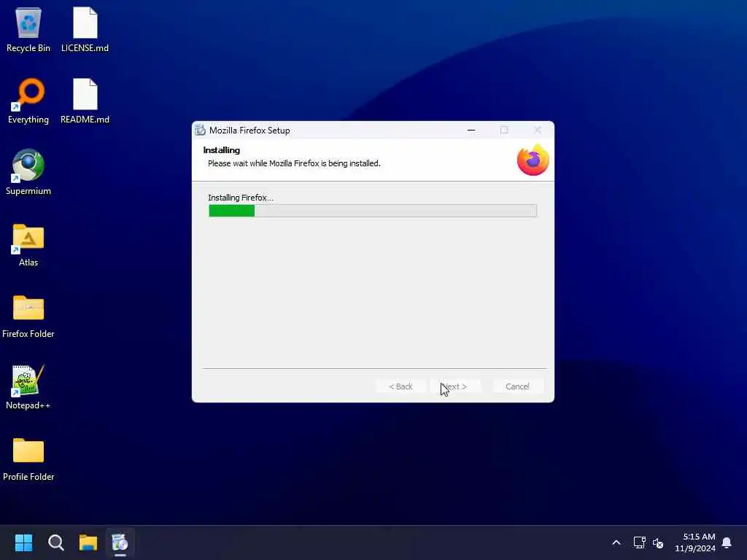This screenshot has height=560, width=747.
Task: Click Cancel in Firefox Setup
Action: pyautogui.click(x=517, y=386)
